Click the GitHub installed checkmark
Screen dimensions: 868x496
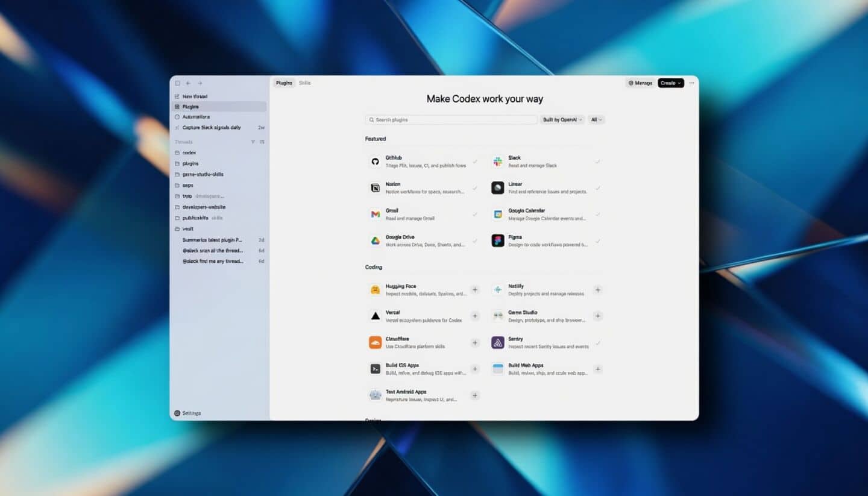475,162
